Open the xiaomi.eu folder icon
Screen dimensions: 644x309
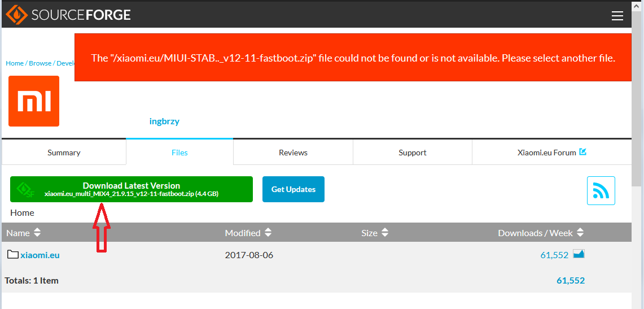[x=13, y=255]
